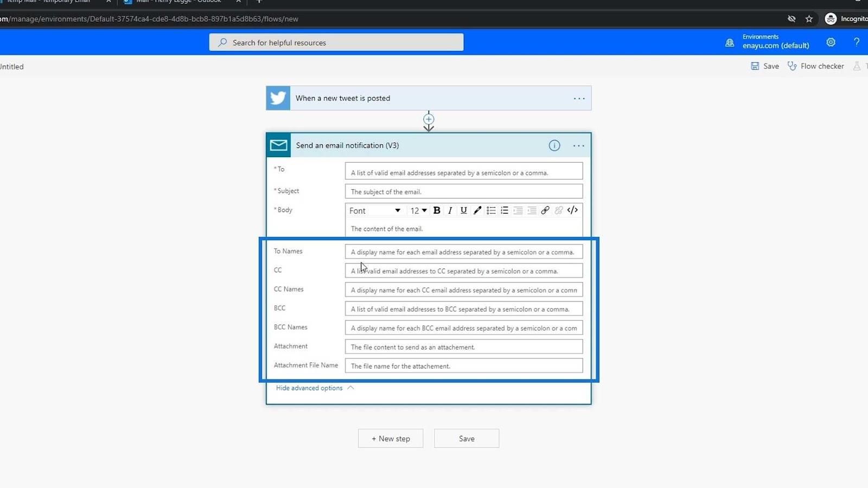This screenshot has height=488, width=868.
Task: Insert a hyperlink in email body
Action: tap(545, 210)
